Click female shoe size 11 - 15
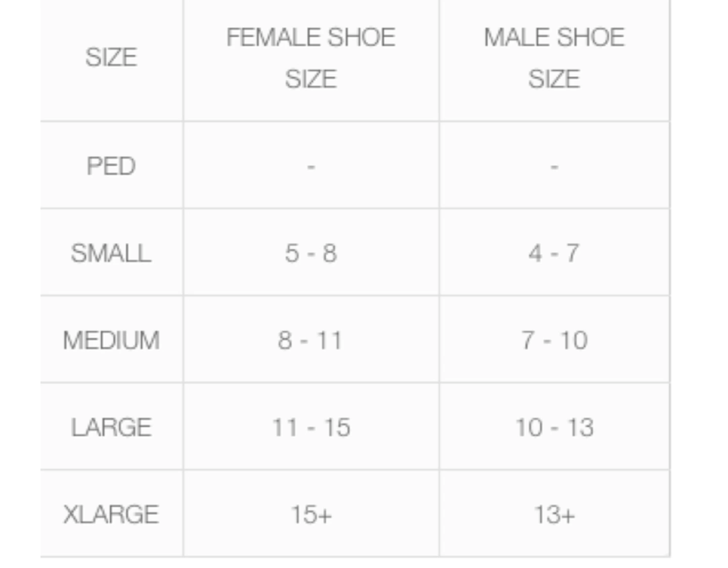 click(311, 428)
